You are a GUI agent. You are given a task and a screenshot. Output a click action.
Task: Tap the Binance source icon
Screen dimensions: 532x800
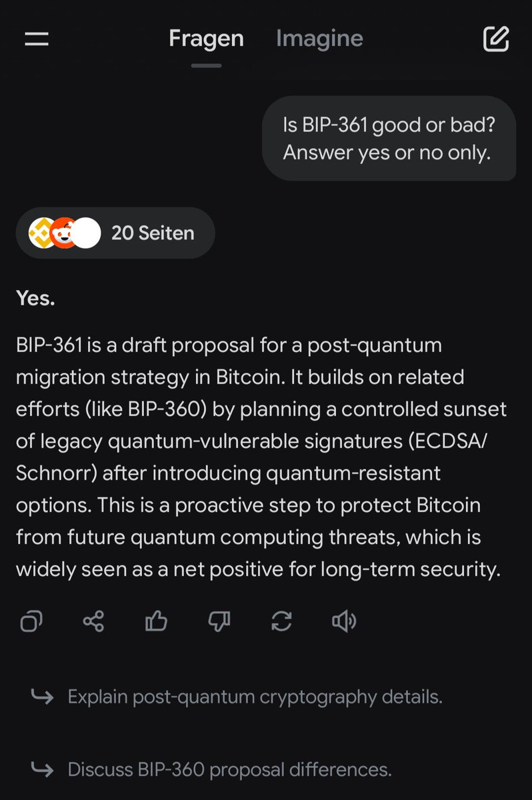click(40, 233)
